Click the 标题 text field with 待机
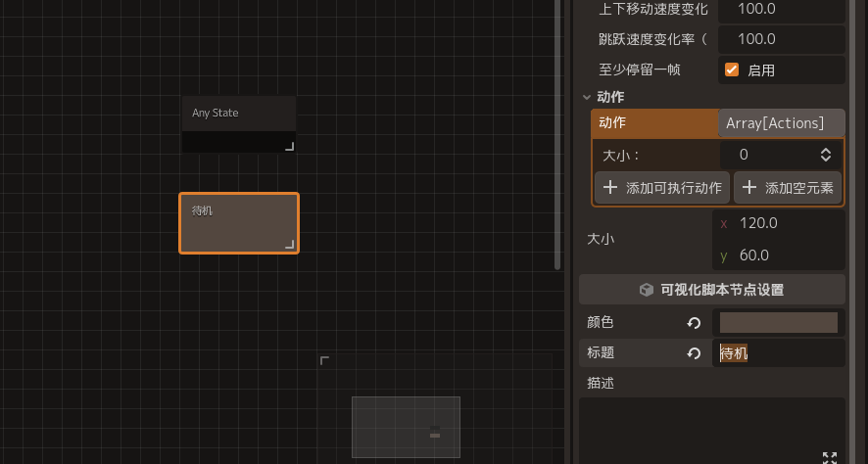The image size is (868, 464). 779,352
